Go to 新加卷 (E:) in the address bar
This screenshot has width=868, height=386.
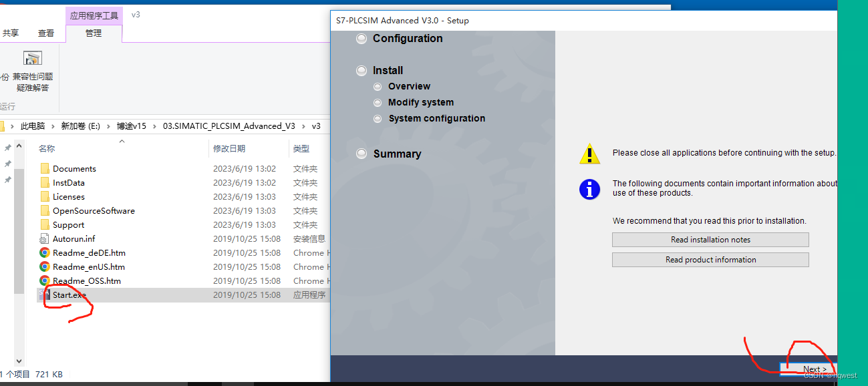[x=81, y=126]
